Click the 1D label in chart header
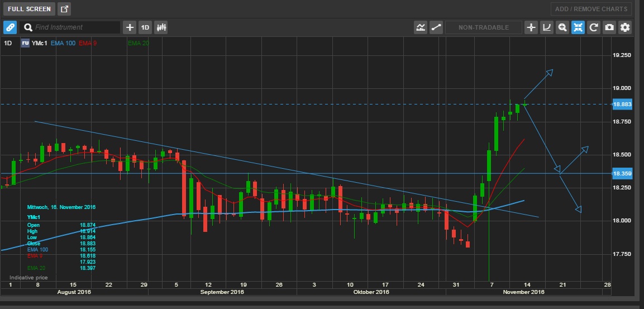Image resolution: width=644 pixels, height=309 pixels. click(x=8, y=43)
